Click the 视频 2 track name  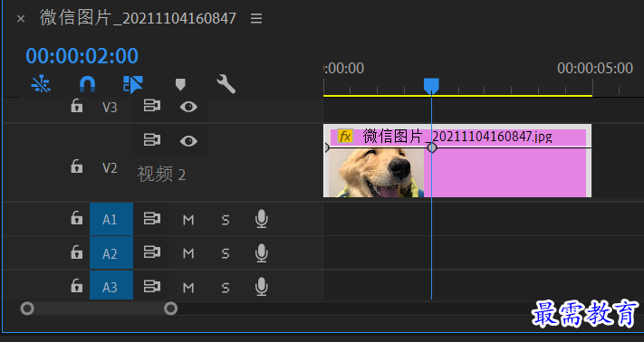161,175
